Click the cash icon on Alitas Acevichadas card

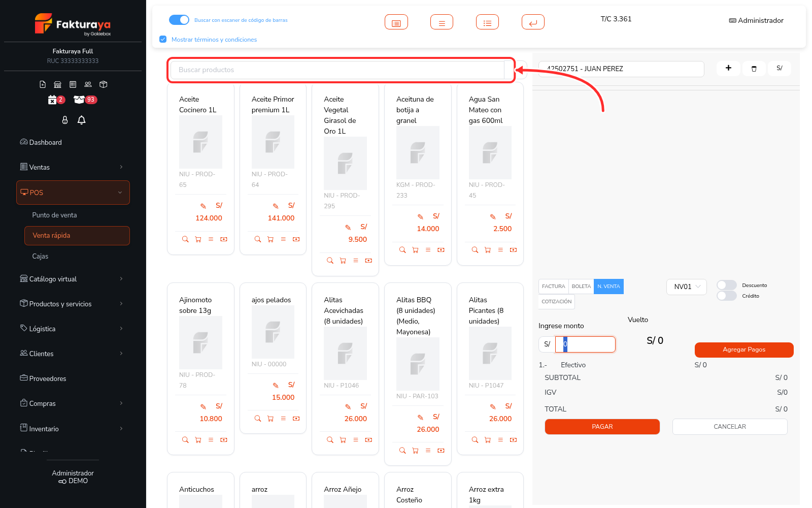[368, 440]
